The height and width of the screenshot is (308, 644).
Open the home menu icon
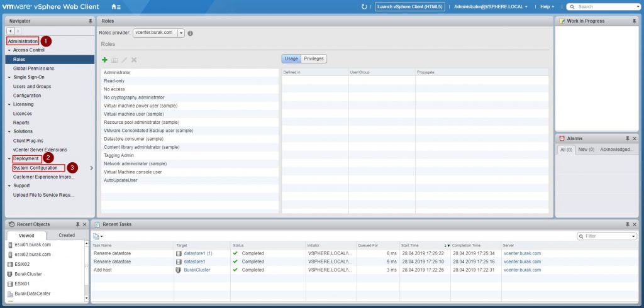116,7
